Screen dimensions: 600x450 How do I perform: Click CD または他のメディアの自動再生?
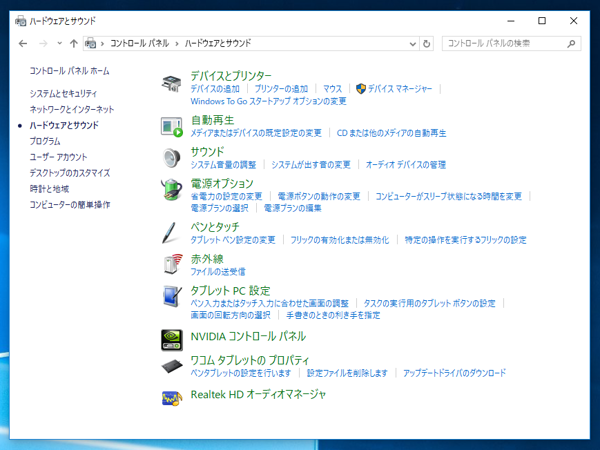[391, 133]
